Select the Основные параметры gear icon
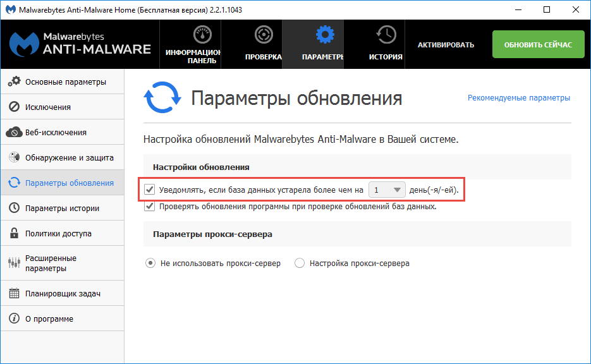Screen dimensions: 591x364 (14, 81)
